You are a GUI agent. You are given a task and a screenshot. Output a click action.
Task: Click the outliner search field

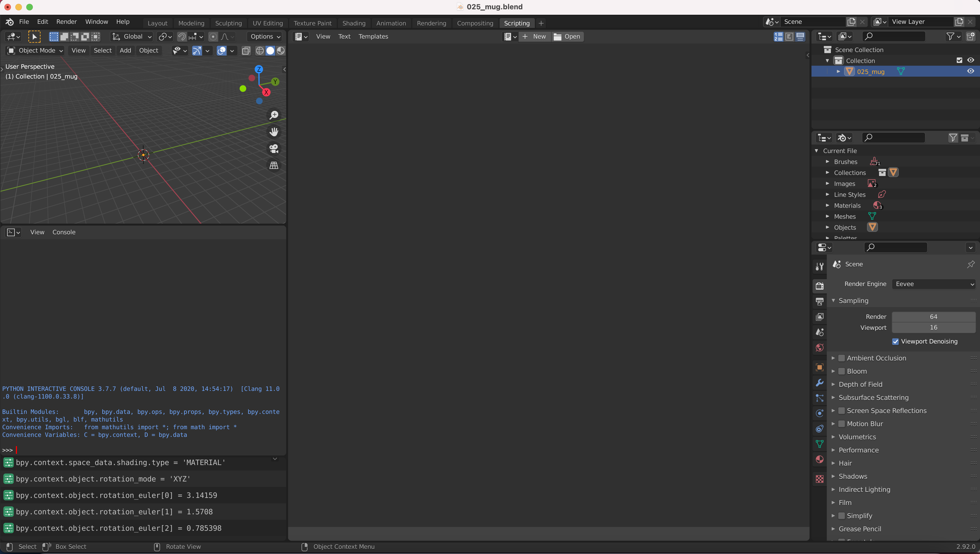(x=893, y=36)
